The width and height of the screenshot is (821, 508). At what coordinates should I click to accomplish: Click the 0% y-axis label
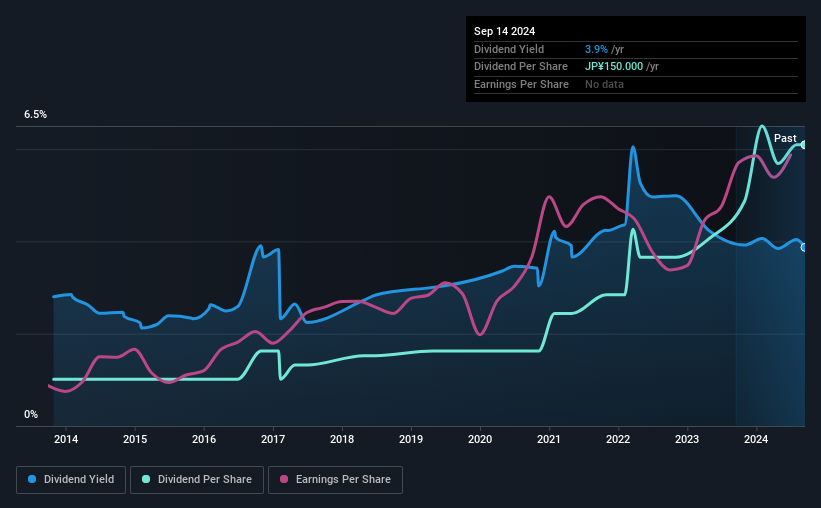[x=31, y=414]
